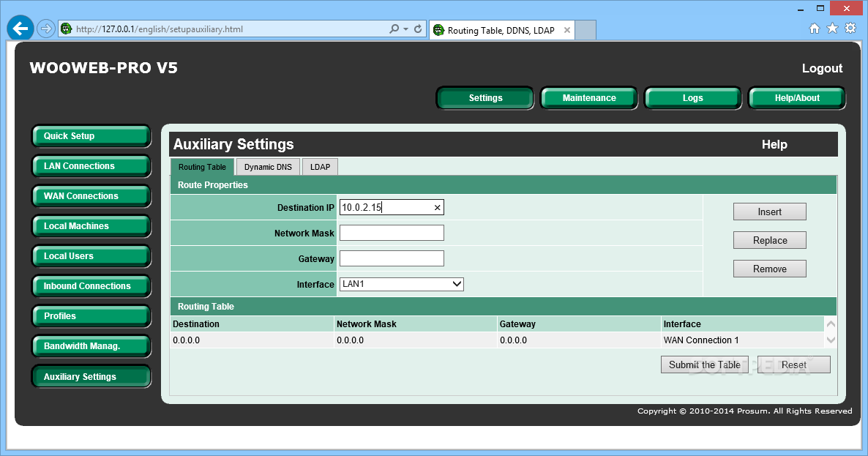Switch to the Routing Table tab
868x456 pixels.
point(202,167)
